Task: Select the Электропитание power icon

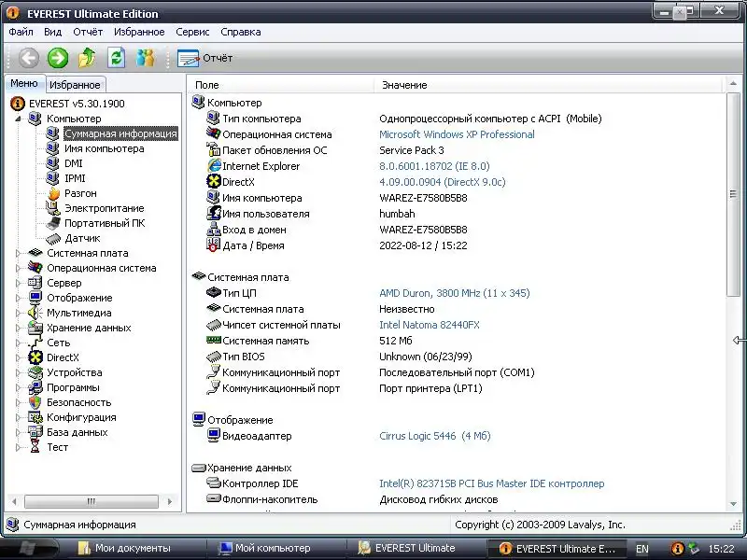Action: [52, 208]
